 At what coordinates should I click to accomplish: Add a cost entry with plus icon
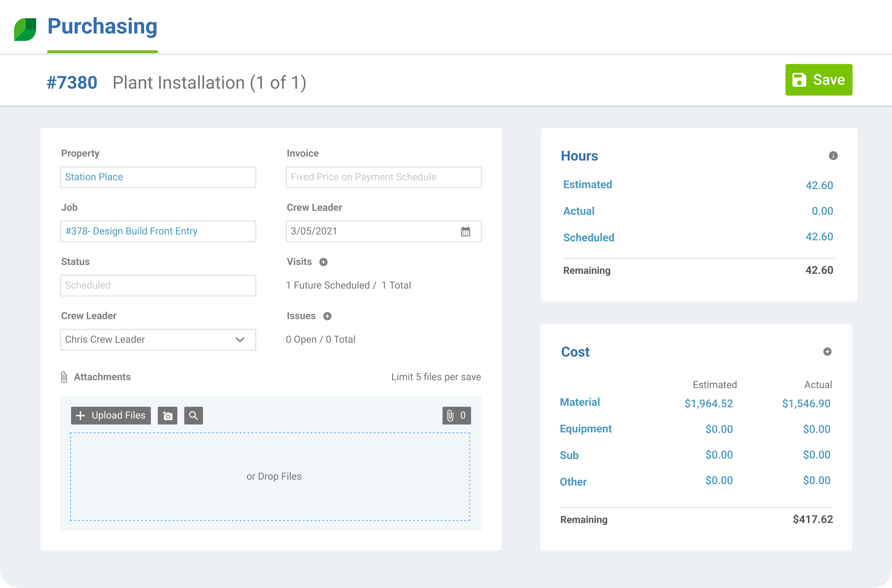pos(827,352)
